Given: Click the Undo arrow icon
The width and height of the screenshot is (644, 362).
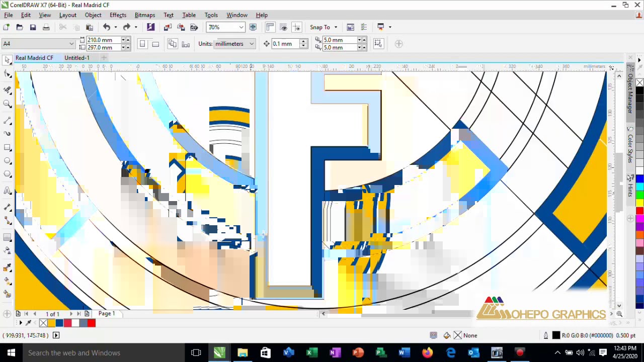Looking at the screenshot, I should point(106,27).
